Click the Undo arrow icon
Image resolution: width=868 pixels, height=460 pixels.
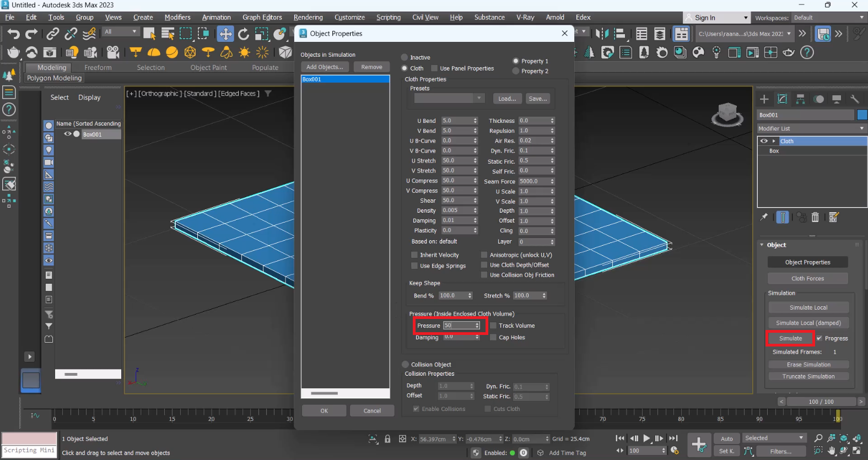point(13,34)
